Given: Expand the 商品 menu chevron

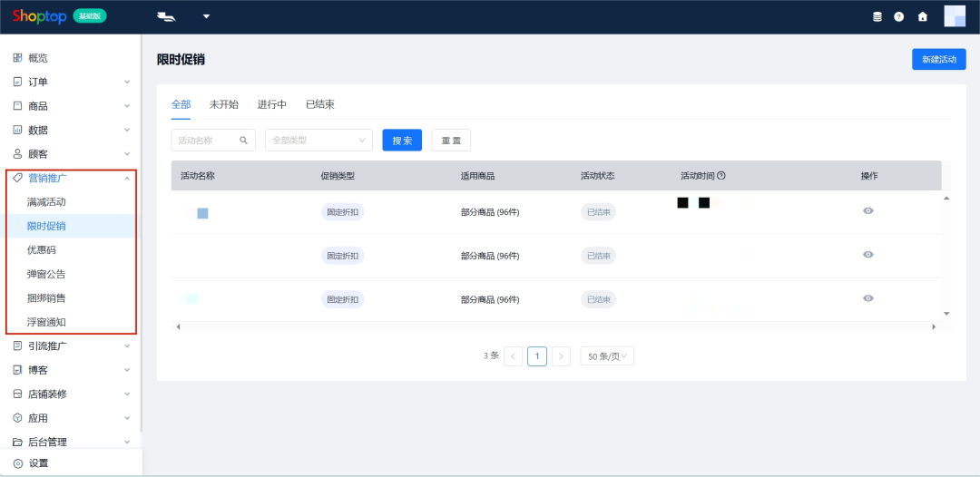Looking at the screenshot, I should (128, 106).
